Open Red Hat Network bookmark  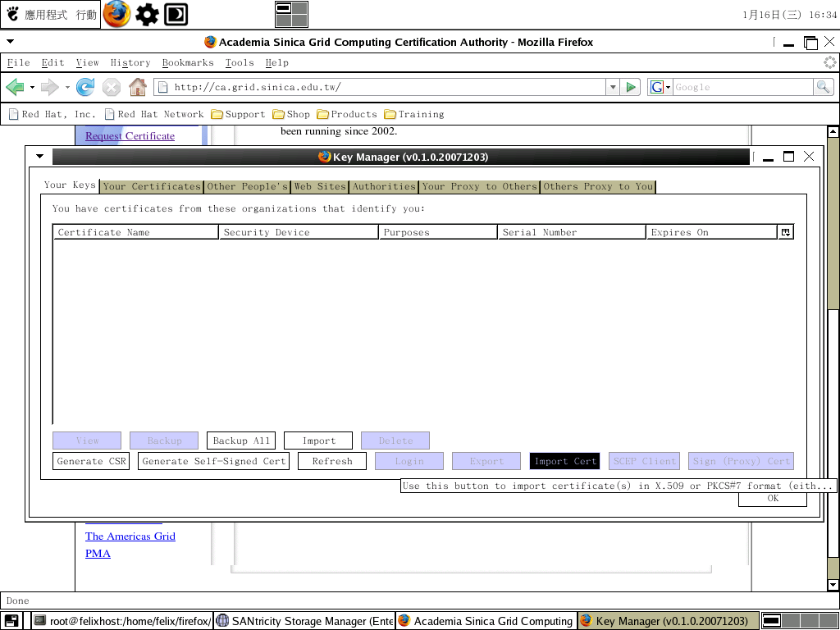[x=154, y=114]
